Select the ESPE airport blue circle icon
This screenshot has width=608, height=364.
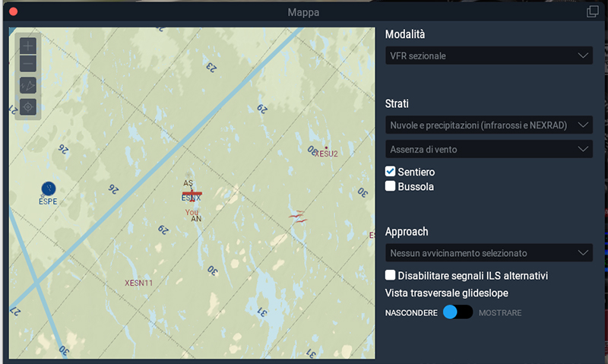coord(49,188)
